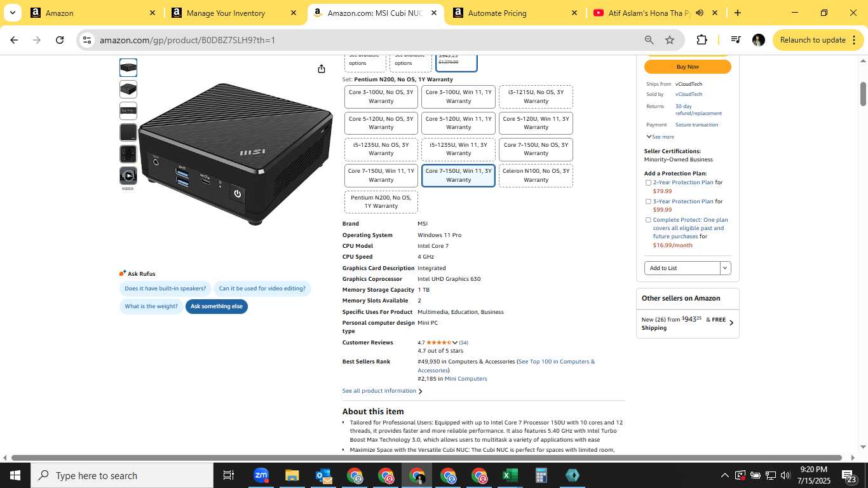Image resolution: width=868 pixels, height=488 pixels.
Task: Open Excel from the taskbar
Action: pyautogui.click(x=510, y=475)
